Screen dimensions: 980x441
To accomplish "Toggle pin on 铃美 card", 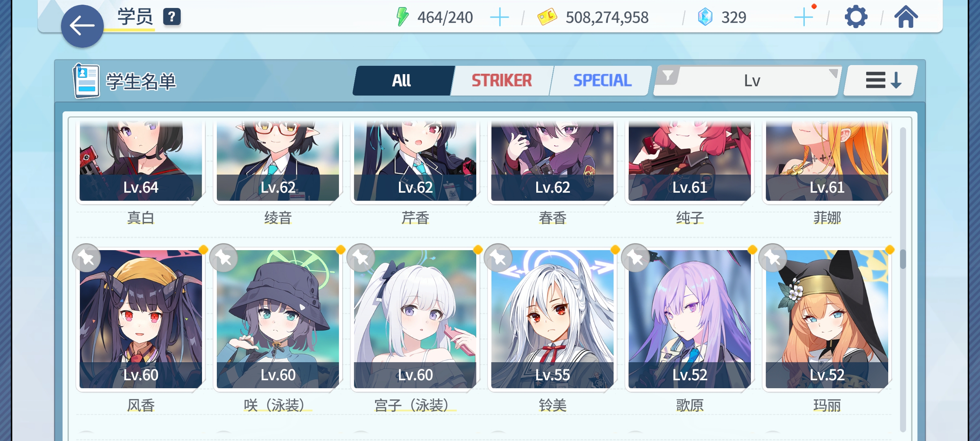I will 498,258.
